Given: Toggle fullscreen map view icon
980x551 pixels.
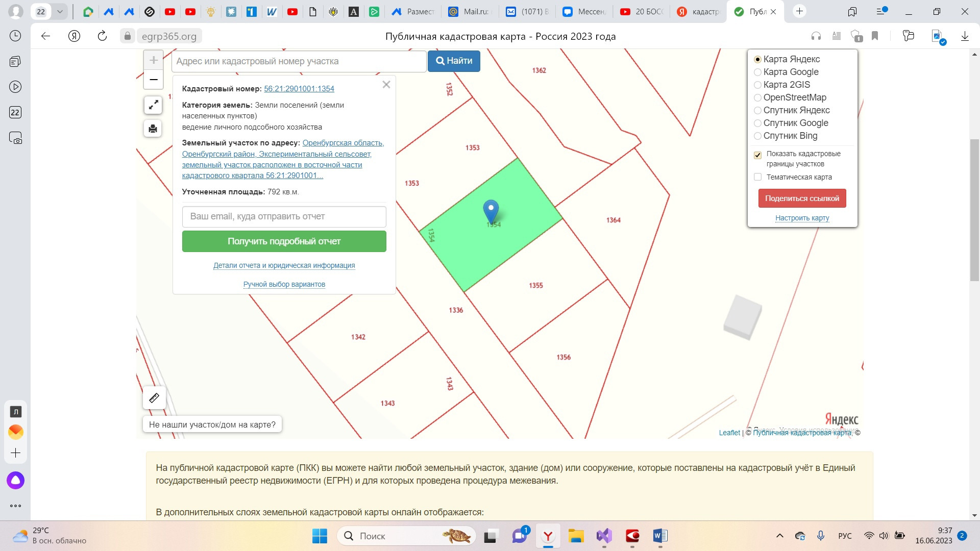Looking at the screenshot, I should [153, 105].
